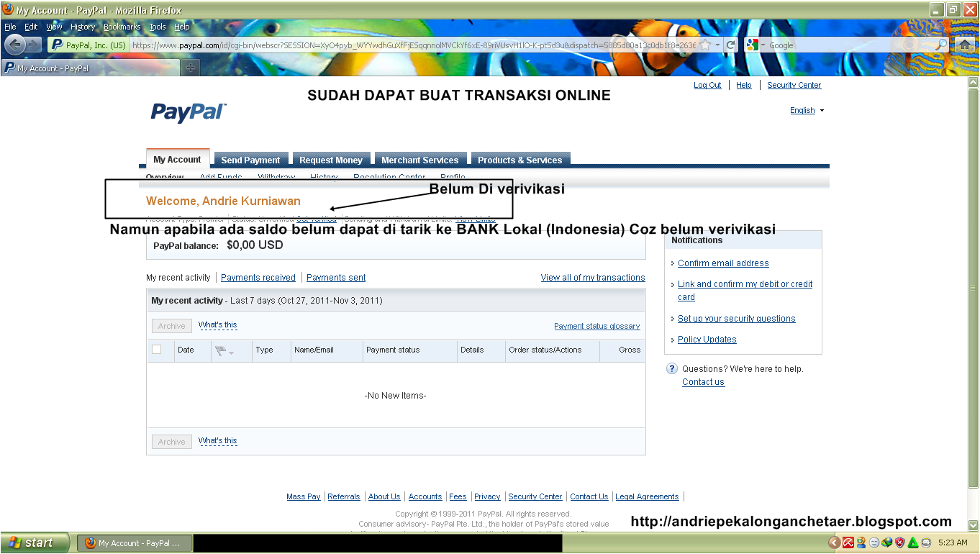
Task: Click upper What's this link
Action: [x=218, y=325]
